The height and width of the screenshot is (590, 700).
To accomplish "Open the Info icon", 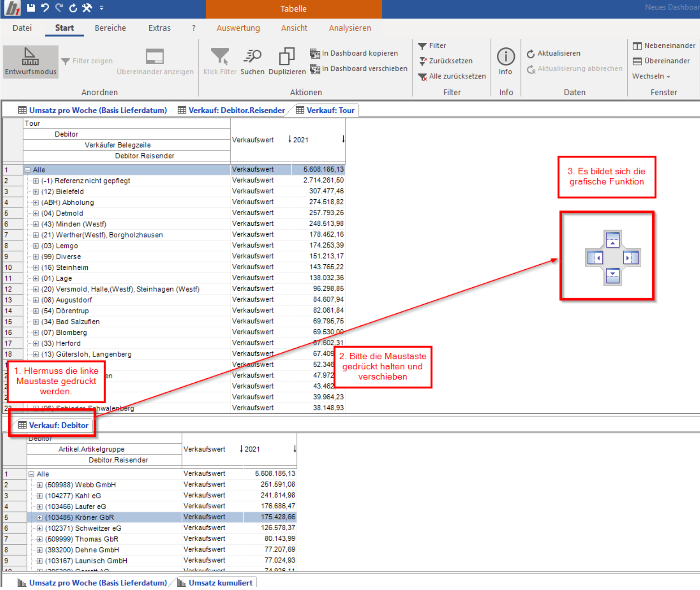I will (505, 56).
